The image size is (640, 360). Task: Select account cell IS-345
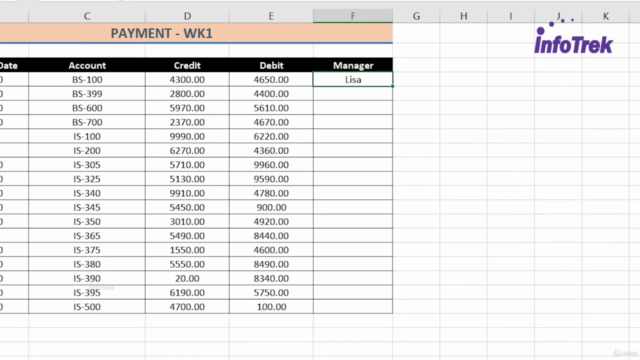tap(87, 207)
